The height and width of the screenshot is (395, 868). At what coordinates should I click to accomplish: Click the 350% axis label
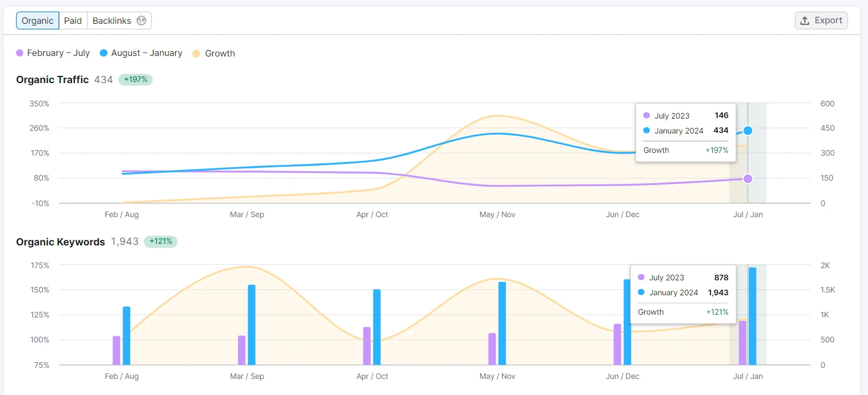(39, 104)
